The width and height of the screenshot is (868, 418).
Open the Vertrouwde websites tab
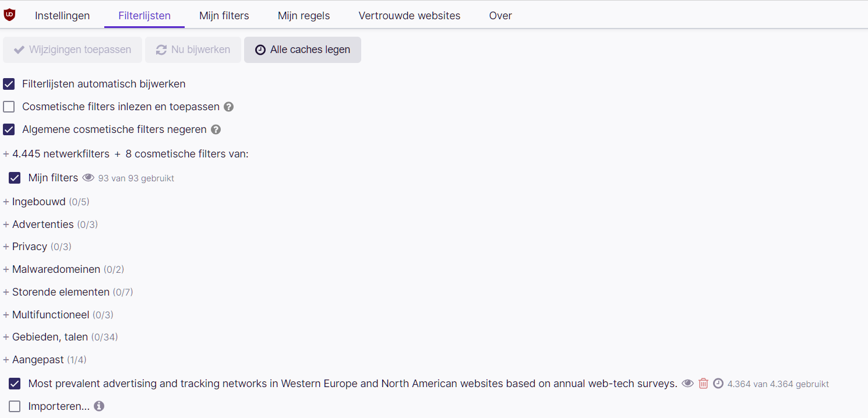point(409,16)
